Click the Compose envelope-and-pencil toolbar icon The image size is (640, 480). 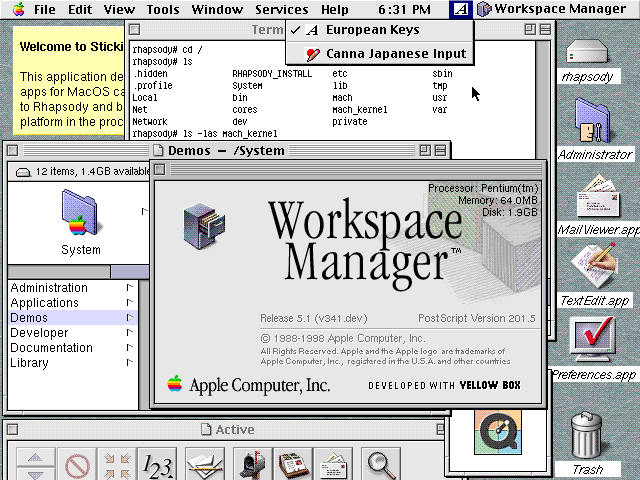(x=205, y=464)
